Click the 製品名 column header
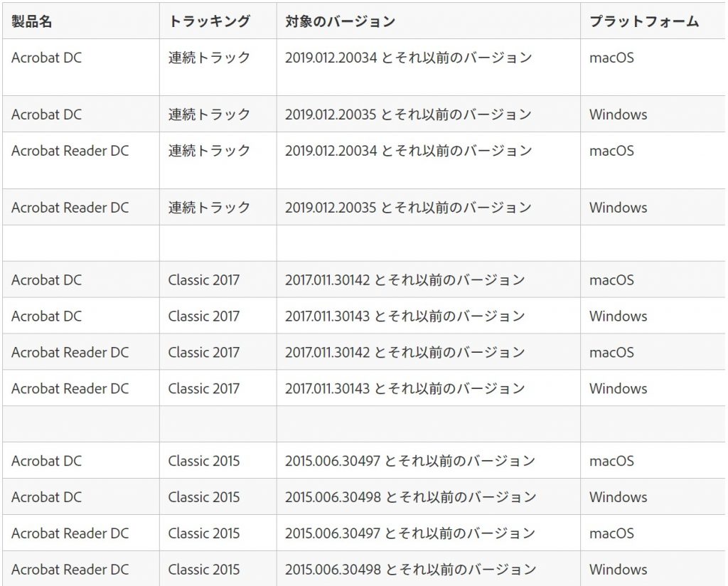 point(31,21)
